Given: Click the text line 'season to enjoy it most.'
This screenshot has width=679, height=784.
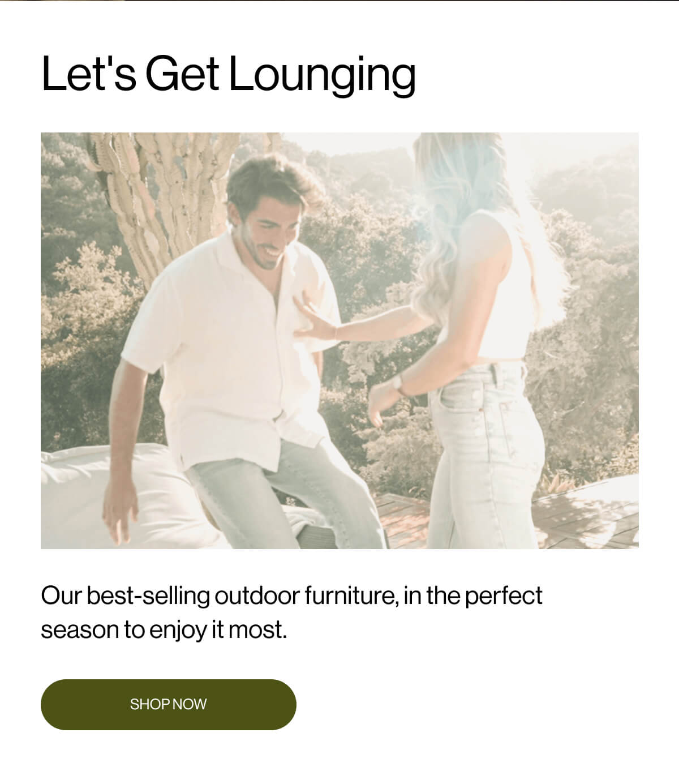Looking at the screenshot, I should (x=164, y=629).
